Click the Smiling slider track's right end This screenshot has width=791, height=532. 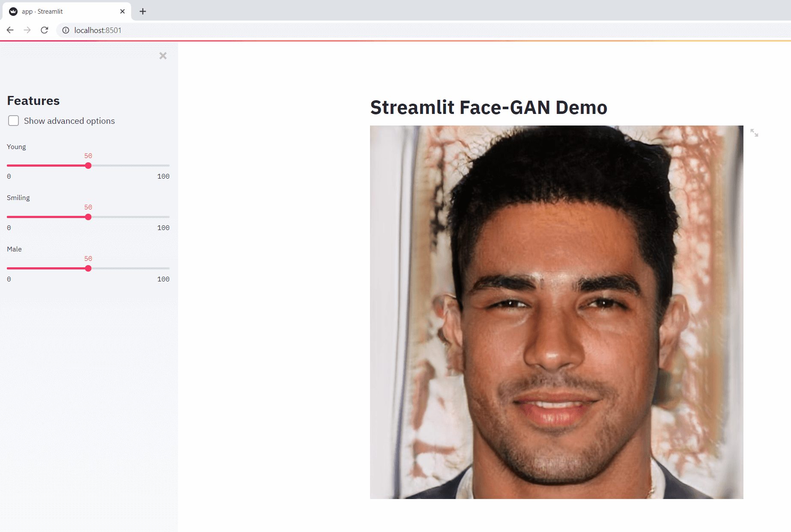(168, 217)
